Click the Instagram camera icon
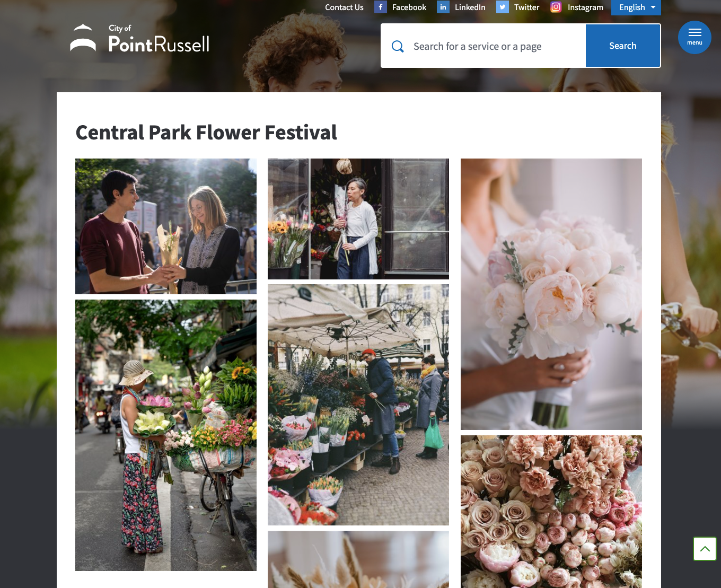Viewport: 721px width, 588px height. coord(556,7)
